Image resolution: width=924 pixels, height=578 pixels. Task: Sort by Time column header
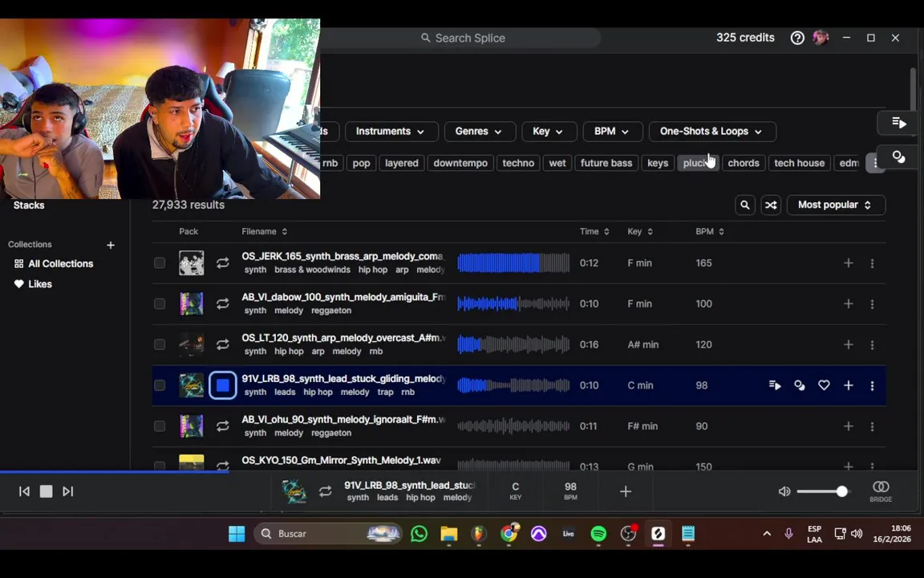pyautogui.click(x=594, y=232)
